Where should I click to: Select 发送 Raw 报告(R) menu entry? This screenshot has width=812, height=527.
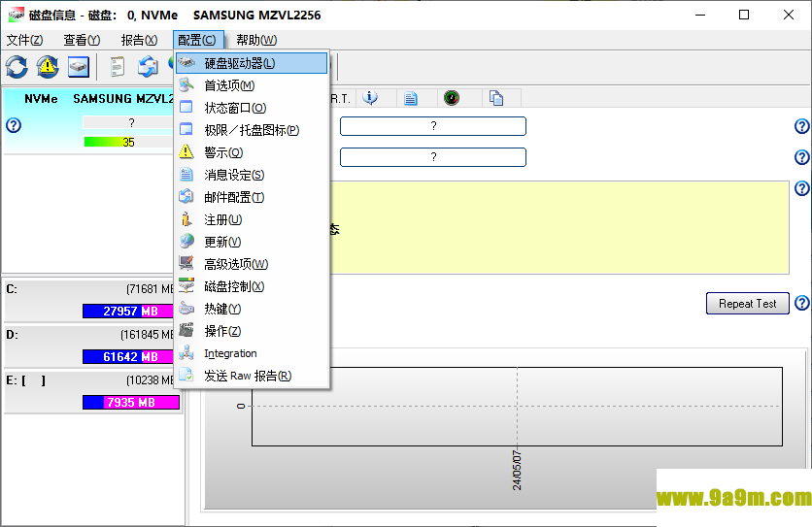(x=252, y=376)
